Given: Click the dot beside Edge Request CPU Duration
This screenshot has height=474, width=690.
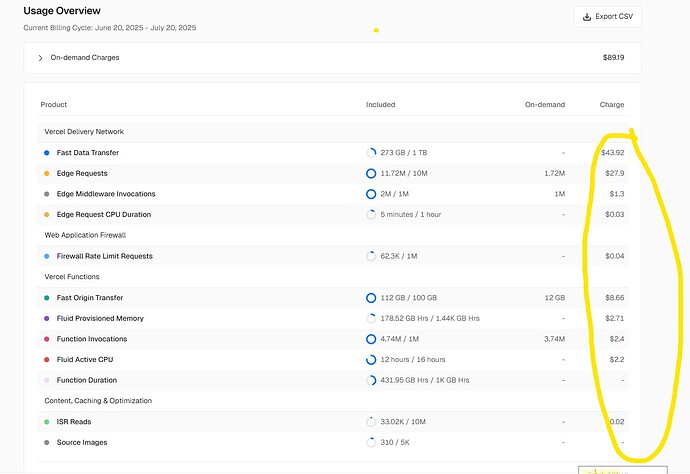Looking at the screenshot, I should (x=47, y=215).
